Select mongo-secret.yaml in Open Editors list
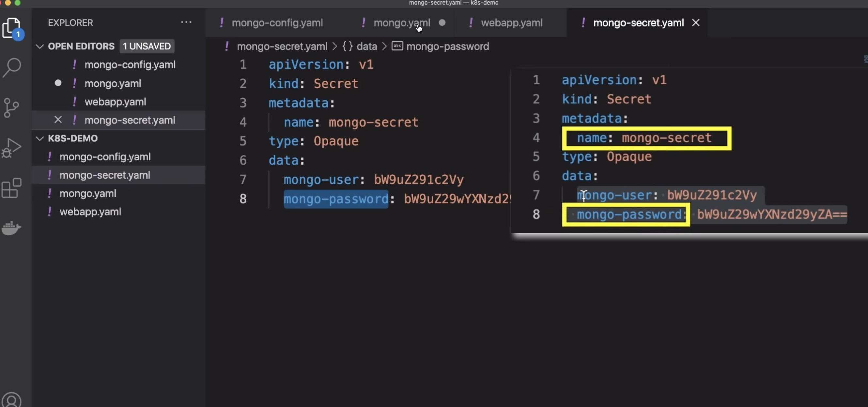This screenshot has width=868, height=407. [130, 120]
